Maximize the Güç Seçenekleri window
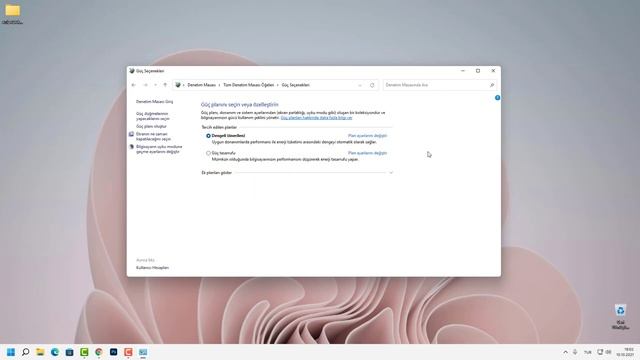640x360 pixels. click(478, 71)
